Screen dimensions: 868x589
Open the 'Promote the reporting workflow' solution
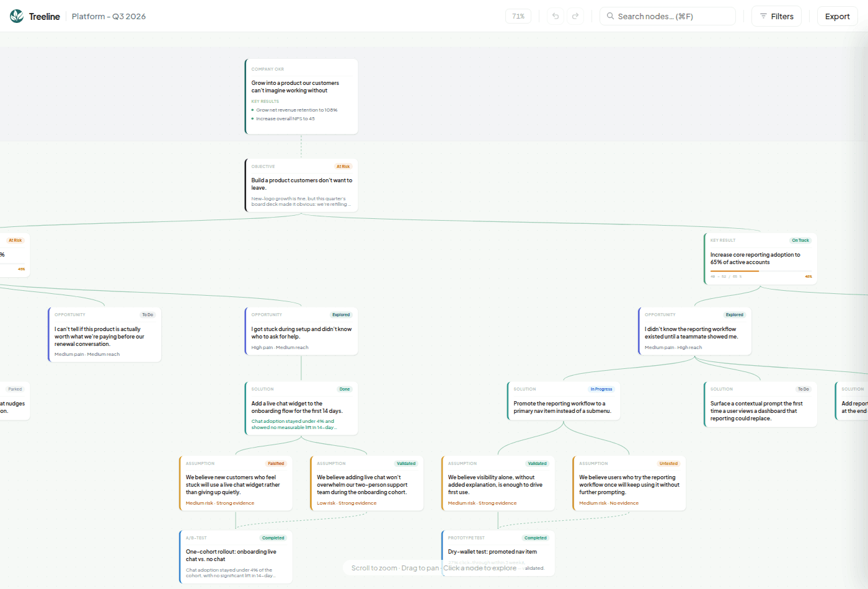(564, 401)
